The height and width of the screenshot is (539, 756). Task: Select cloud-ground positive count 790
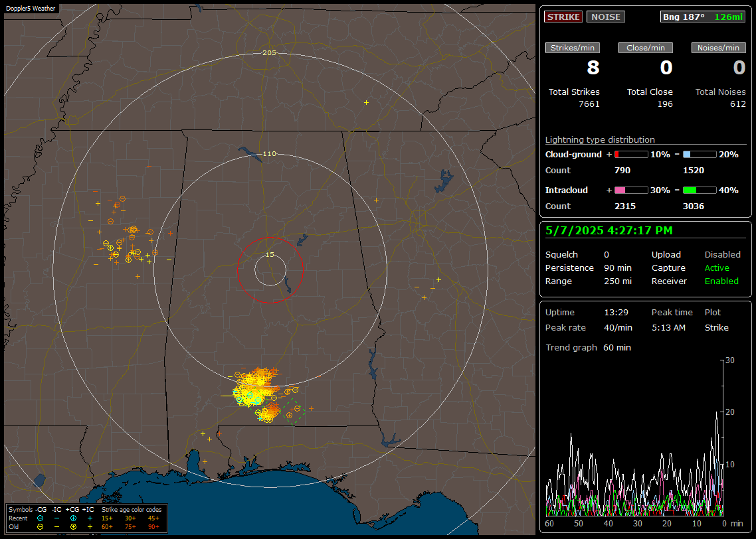click(622, 171)
